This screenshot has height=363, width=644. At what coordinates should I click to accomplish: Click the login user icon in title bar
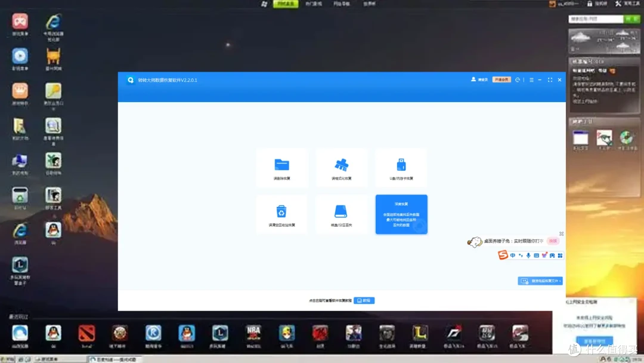pyautogui.click(x=473, y=79)
